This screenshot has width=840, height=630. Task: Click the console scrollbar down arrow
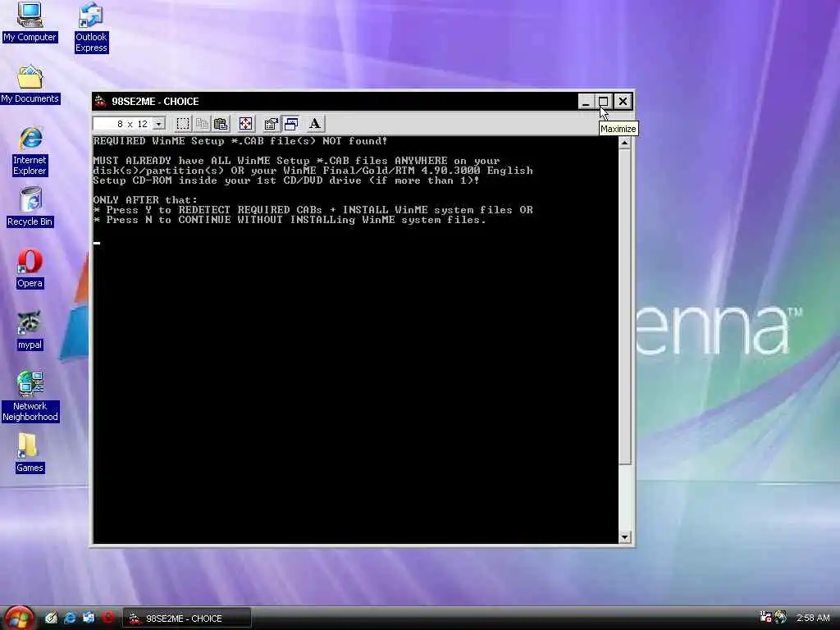pos(624,537)
